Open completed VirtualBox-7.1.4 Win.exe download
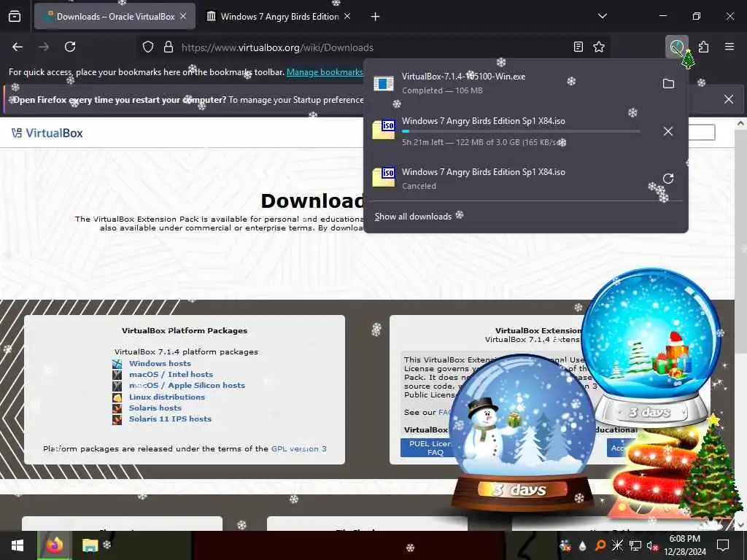 tap(510, 83)
